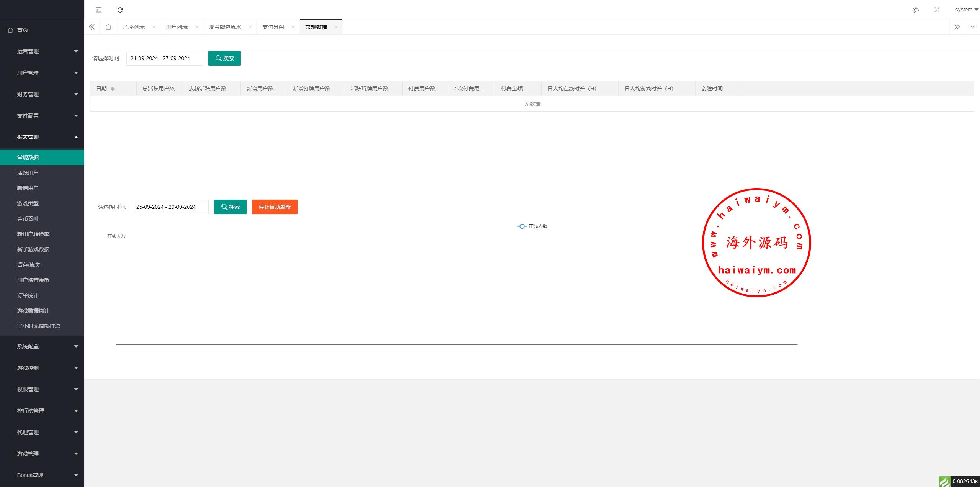Image resolution: width=980 pixels, height=487 pixels.
Task: Open 留存/流失 sidebar item
Action: pos(29,265)
